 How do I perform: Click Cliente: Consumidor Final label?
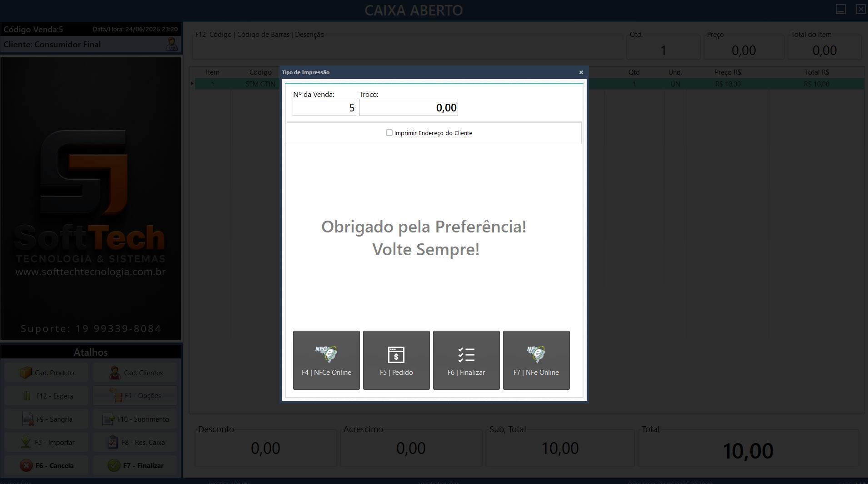click(52, 45)
